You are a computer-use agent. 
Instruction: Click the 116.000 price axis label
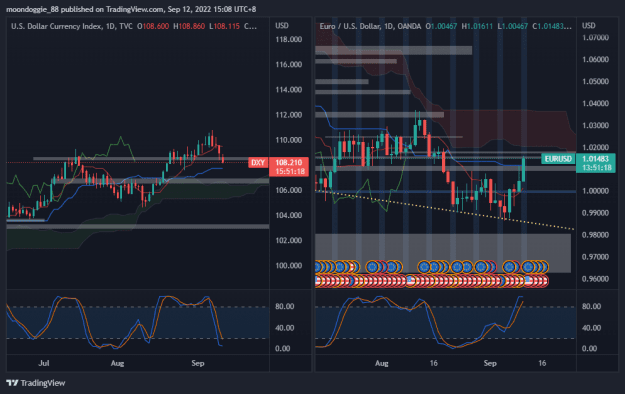[289, 65]
